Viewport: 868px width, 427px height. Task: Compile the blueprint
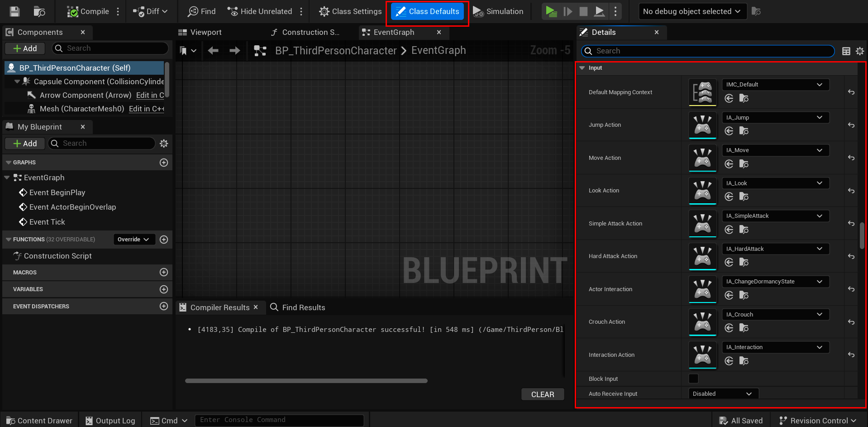88,11
